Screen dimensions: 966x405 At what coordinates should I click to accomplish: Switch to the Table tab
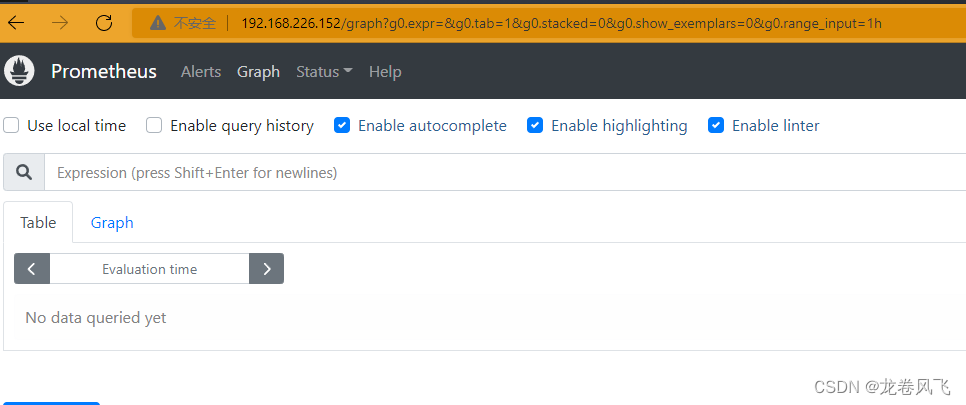[x=38, y=222]
